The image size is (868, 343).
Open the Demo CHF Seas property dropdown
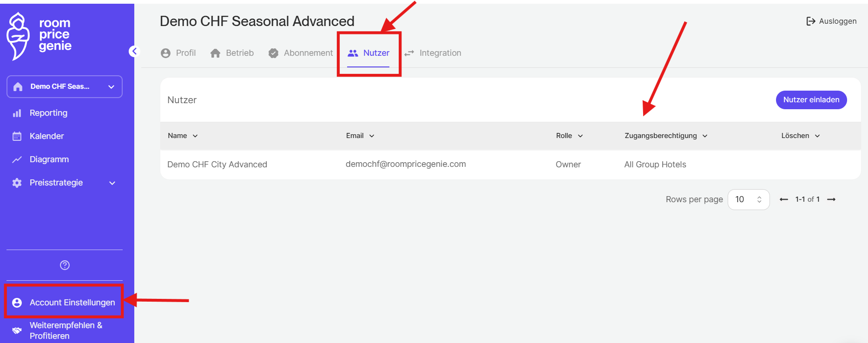[65, 87]
